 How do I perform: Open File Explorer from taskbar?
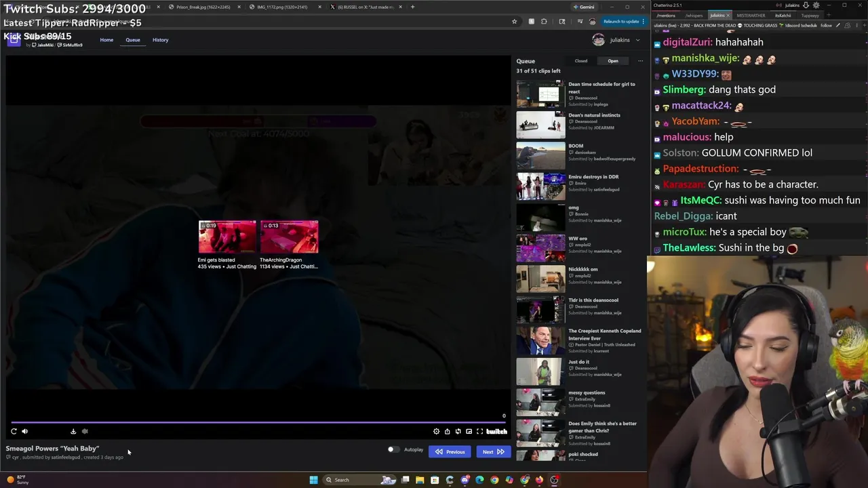click(x=420, y=480)
